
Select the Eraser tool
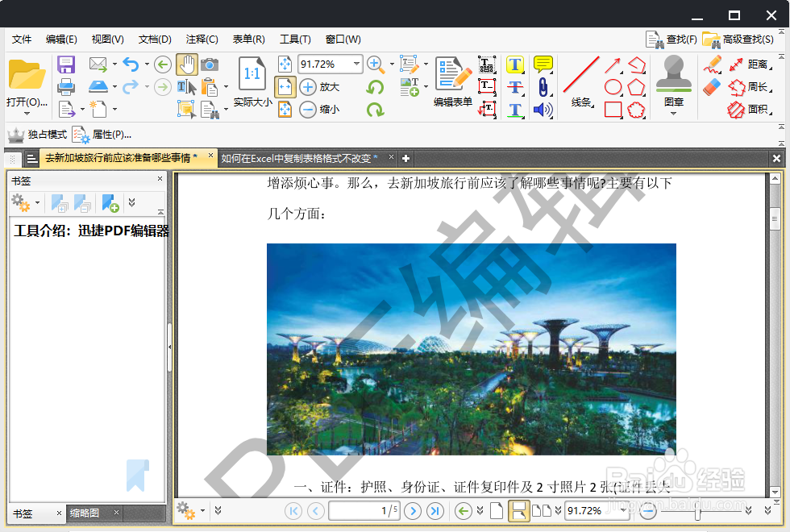coord(712,87)
